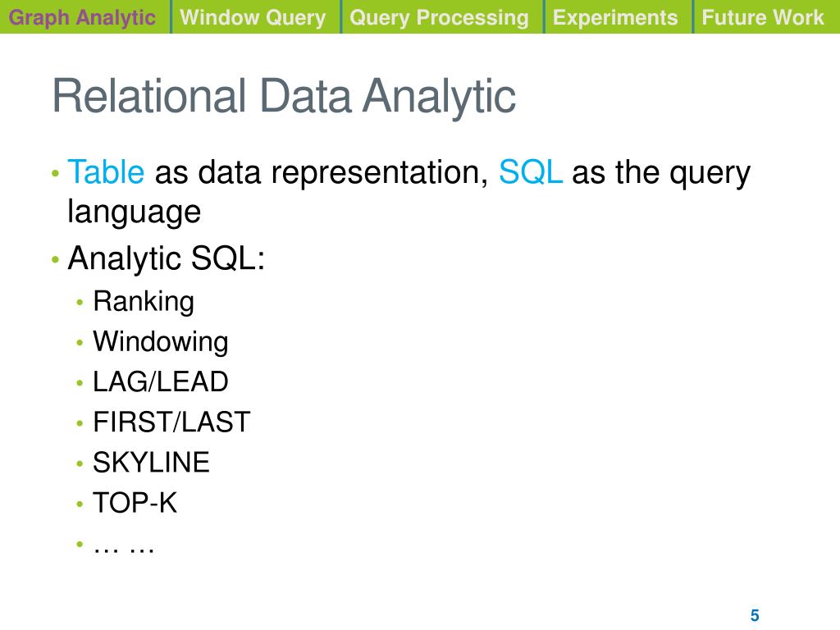
Task: Click the word language in first bullet
Action: point(134,212)
